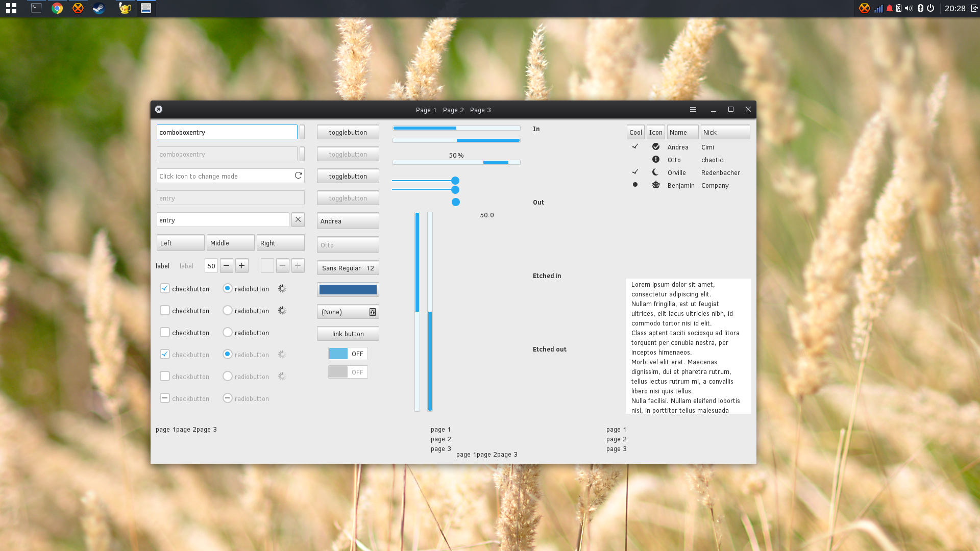This screenshot has width=980, height=551.
Task: Toggle the Cool checkmark in Andrea's row
Action: coord(635,147)
